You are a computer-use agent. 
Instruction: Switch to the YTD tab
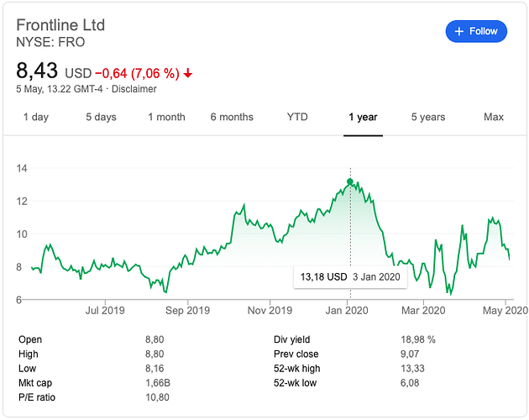(x=297, y=117)
